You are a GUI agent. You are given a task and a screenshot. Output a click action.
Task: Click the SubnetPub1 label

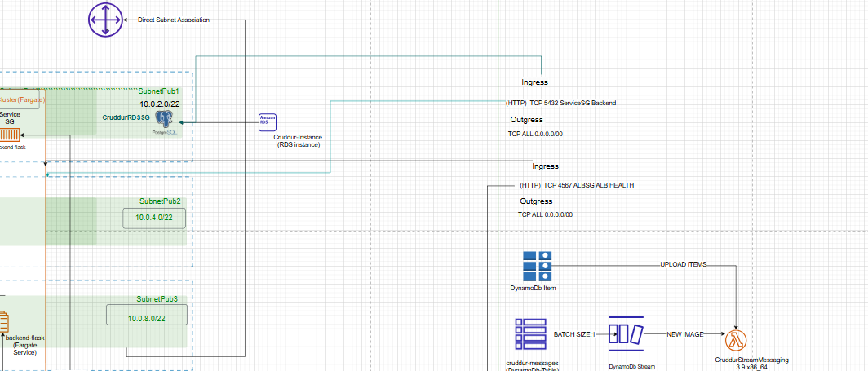point(159,92)
